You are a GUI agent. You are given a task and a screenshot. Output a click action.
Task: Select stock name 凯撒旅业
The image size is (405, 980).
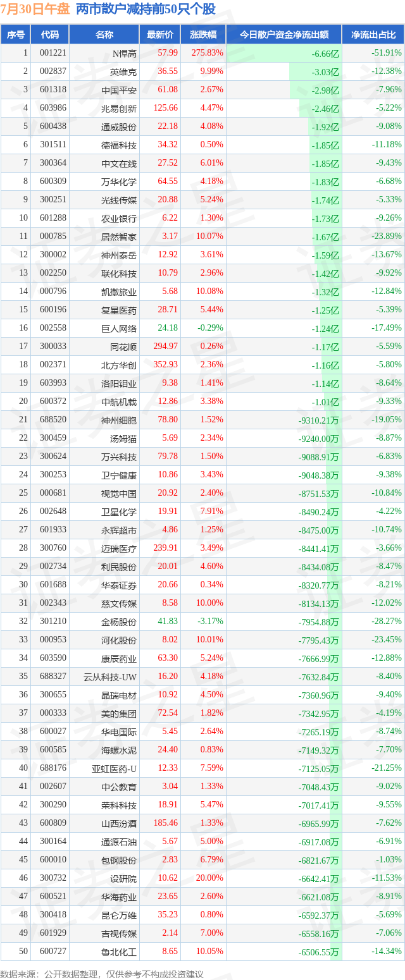point(119,291)
